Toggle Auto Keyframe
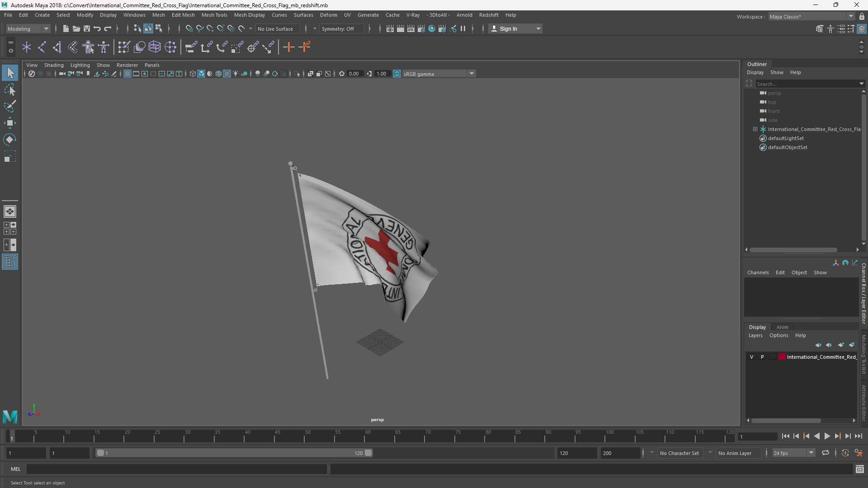 [x=845, y=453]
